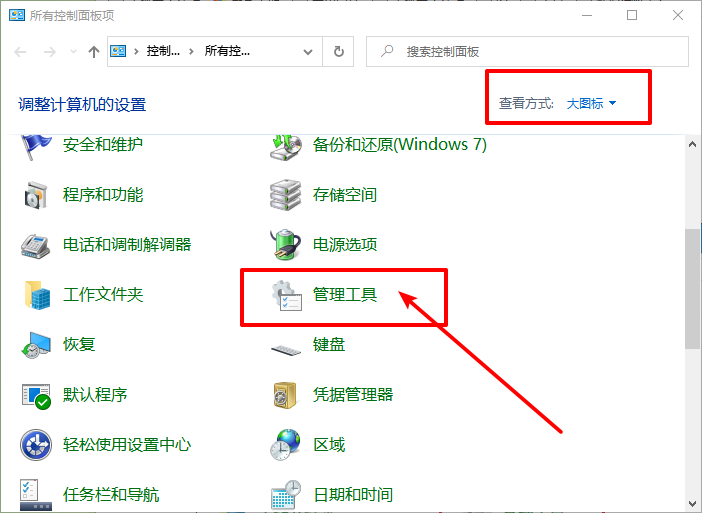The height and width of the screenshot is (513, 702).
Task: Click the vertical scrollbar down arrow
Action: coord(692,502)
